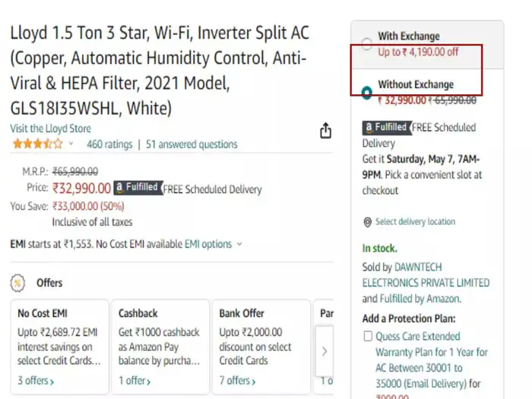
Task: Click Select delivery location link
Action: tap(415, 222)
